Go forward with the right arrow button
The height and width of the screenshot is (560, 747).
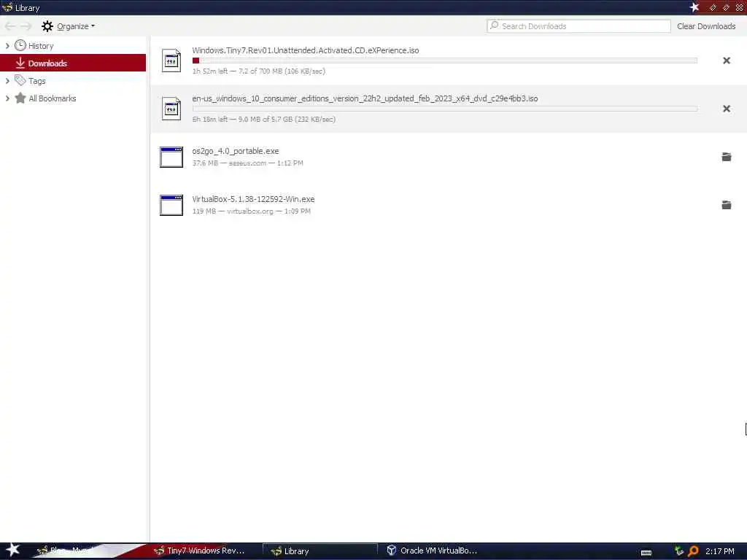[x=26, y=26]
